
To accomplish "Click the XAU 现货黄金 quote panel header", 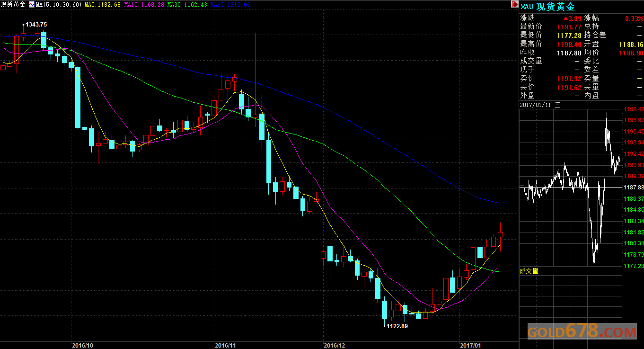I will (x=547, y=7).
